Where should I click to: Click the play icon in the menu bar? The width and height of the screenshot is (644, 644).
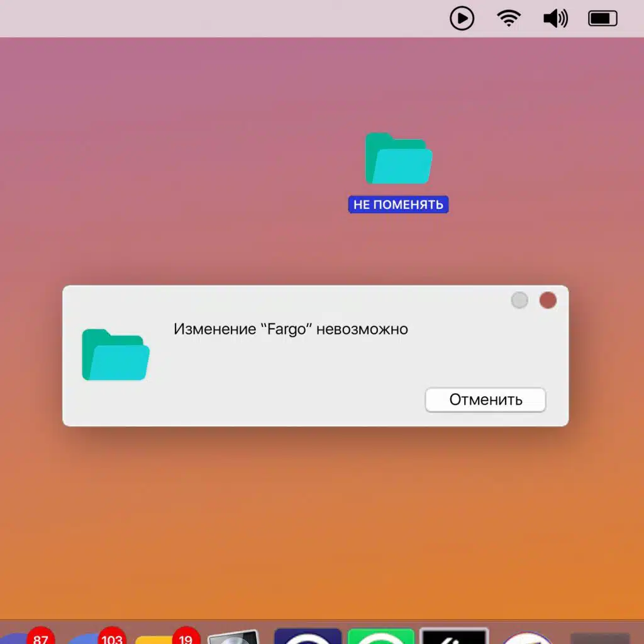point(462,19)
